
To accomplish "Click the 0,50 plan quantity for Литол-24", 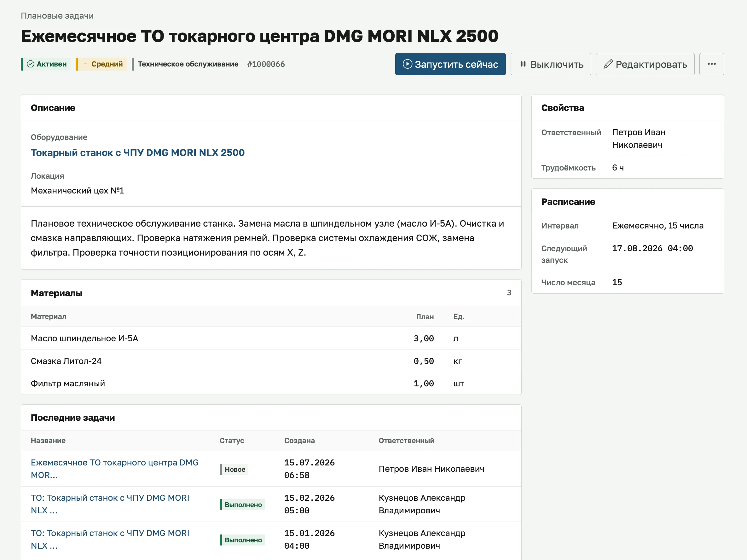I will pos(424,361).
